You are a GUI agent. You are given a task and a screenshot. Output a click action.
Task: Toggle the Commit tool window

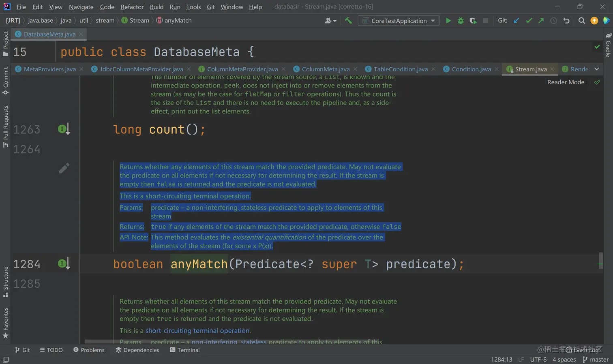click(x=6, y=81)
